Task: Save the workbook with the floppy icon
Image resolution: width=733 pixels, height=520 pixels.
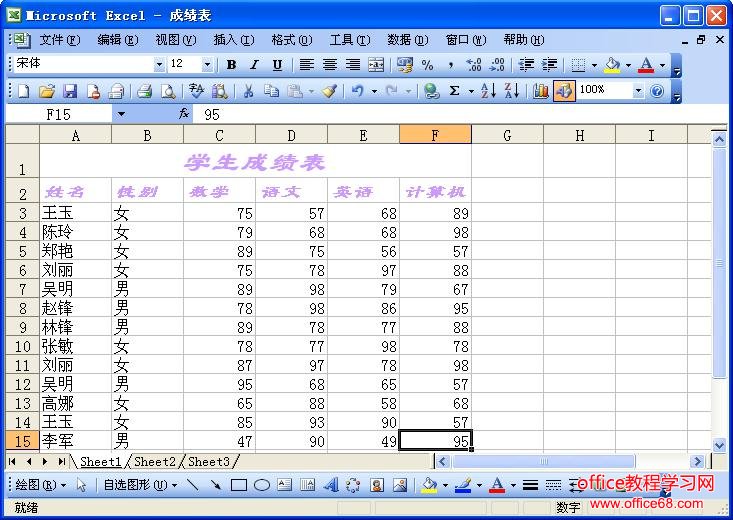Action: [x=70, y=91]
